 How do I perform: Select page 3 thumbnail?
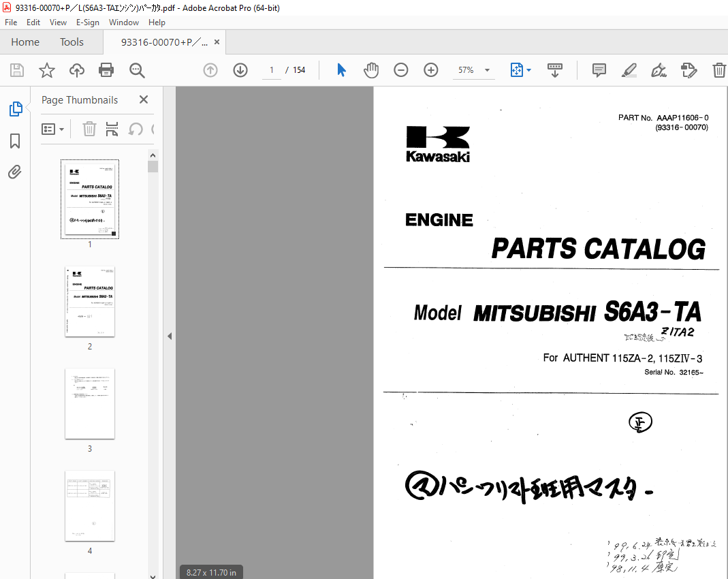(90, 403)
